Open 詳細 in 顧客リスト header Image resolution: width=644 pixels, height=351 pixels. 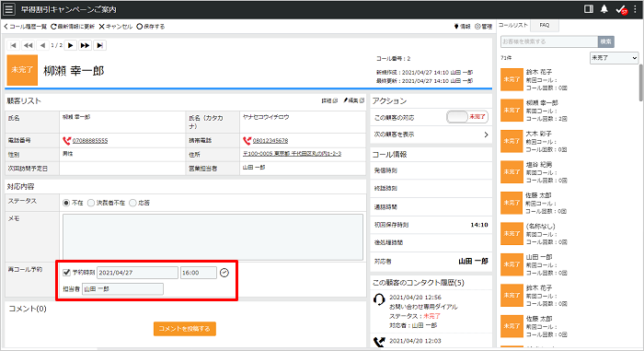pyautogui.click(x=329, y=100)
